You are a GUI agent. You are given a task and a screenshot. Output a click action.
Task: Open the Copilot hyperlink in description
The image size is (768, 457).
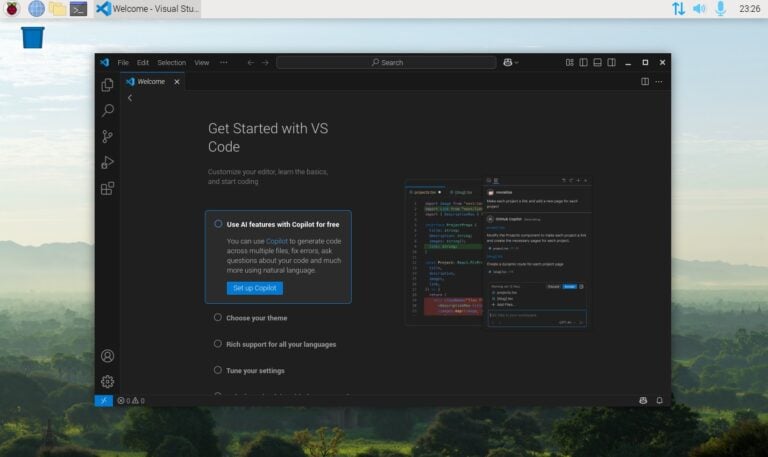(277, 241)
